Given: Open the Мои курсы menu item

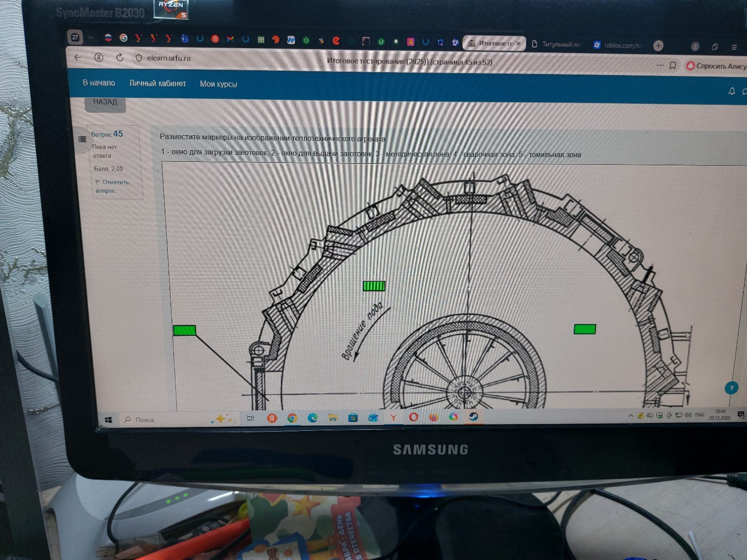Looking at the screenshot, I should pyautogui.click(x=218, y=84).
